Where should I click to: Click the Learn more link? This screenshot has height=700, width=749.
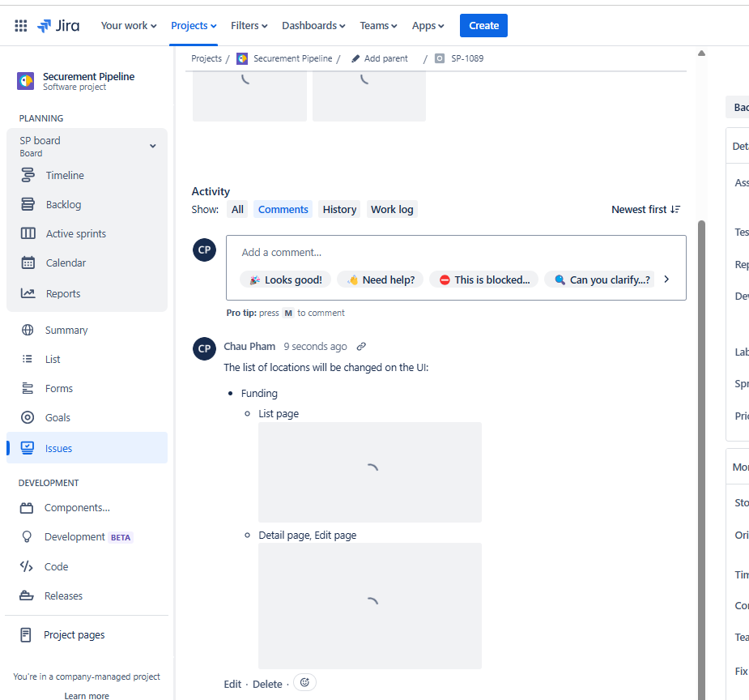coord(87,696)
